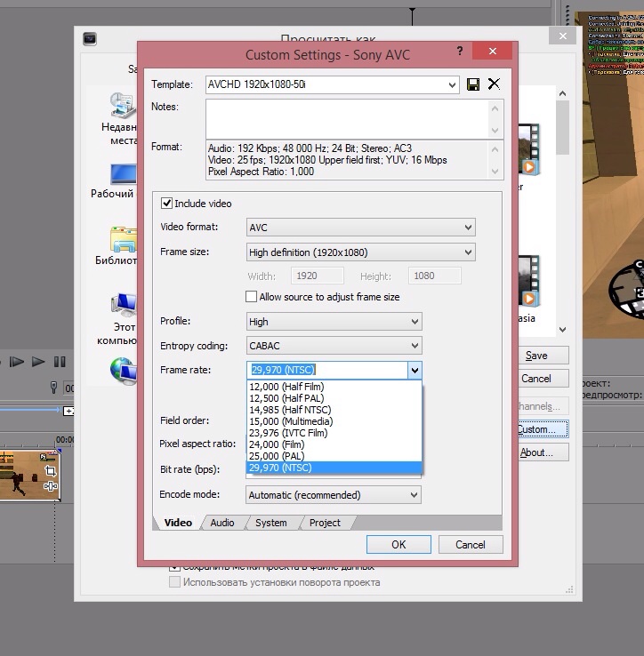Click the Network globe icon in sidebar
The width and height of the screenshot is (644, 656).
pos(122,370)
